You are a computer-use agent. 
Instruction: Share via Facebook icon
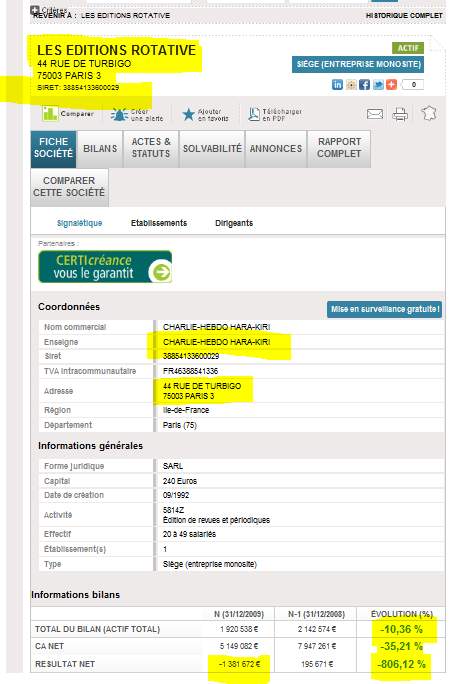pos(364,85)
